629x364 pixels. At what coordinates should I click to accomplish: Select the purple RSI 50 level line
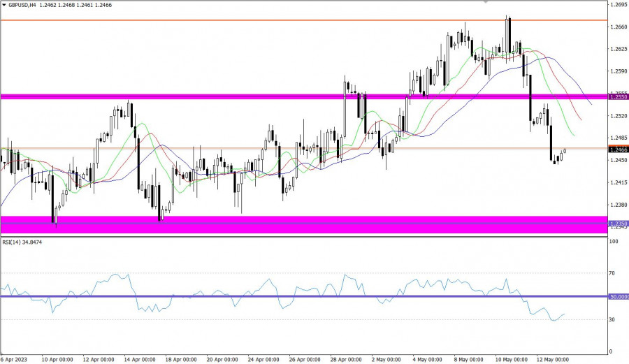point(210,296)
